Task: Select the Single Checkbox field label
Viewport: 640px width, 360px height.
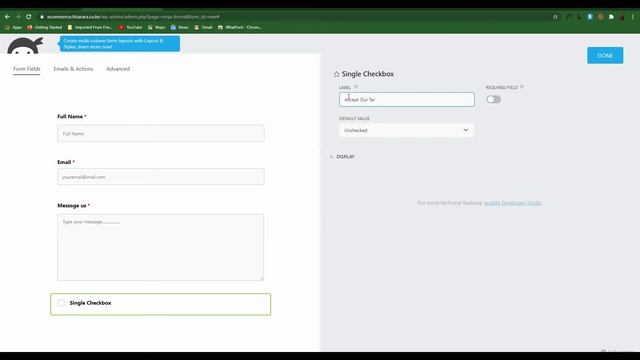Action: (x=90, y=303)
